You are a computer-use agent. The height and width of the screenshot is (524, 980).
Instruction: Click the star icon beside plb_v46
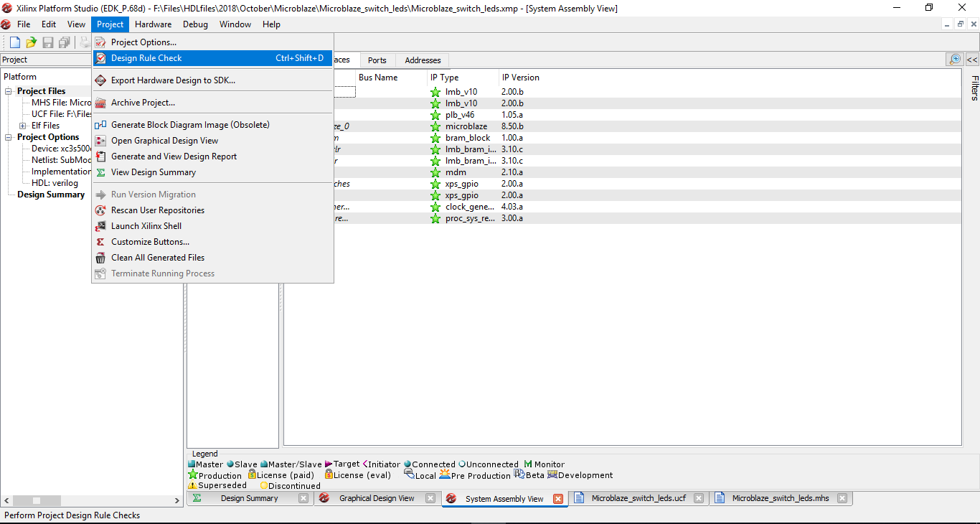click(435, 115)
